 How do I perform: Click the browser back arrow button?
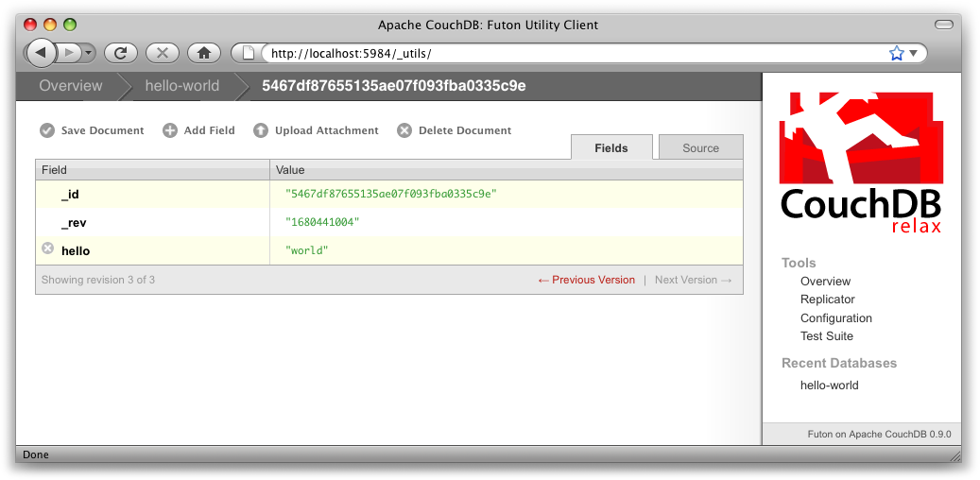pyautogui.click(x=42, y=53)
